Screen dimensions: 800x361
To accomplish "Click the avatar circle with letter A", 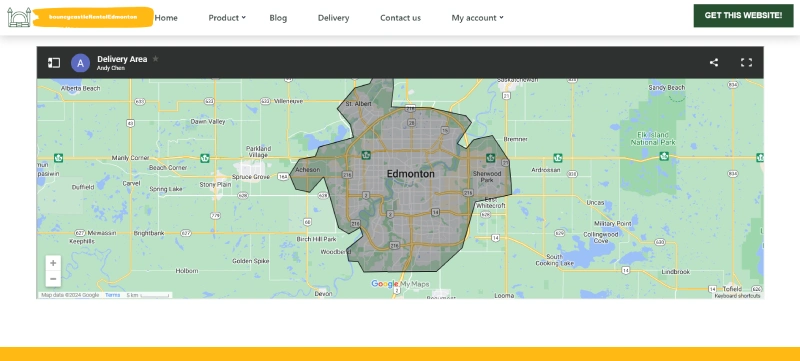I will pos(80,63).
